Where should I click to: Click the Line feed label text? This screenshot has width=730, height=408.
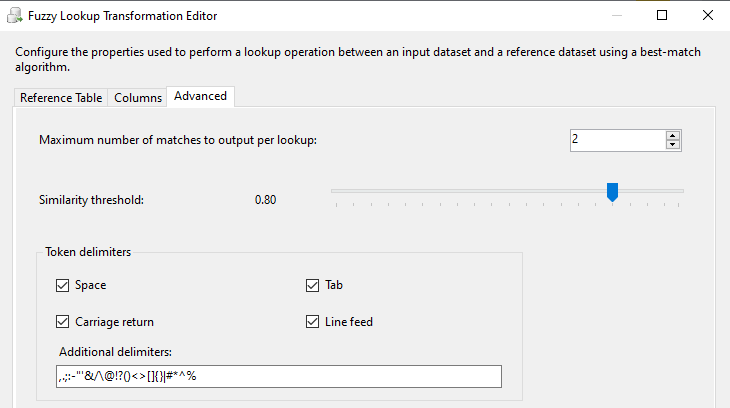pos(349,322)
